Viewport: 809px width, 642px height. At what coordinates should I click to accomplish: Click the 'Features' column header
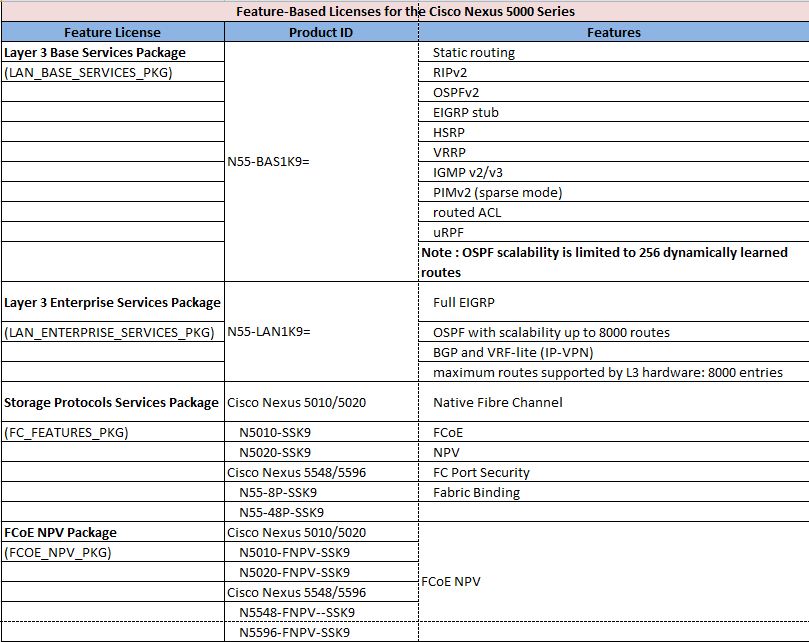pyautogui.click(x=613, y=32)
